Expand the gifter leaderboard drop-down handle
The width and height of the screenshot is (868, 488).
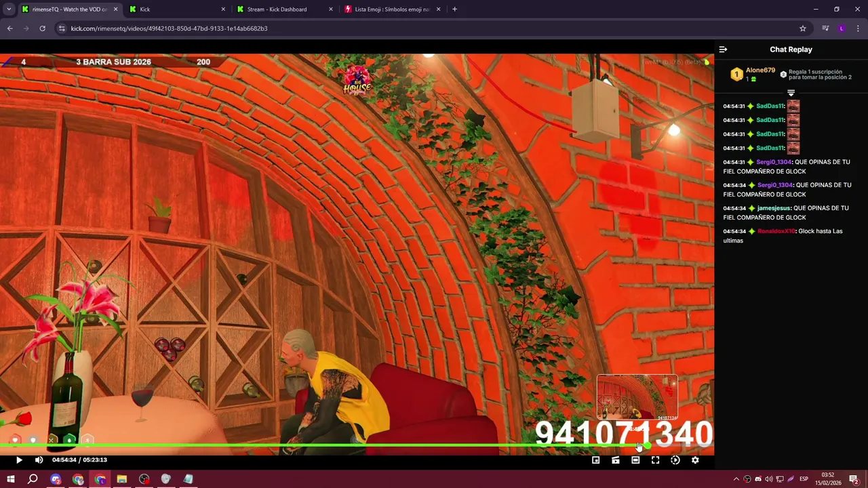click(791, 93)
